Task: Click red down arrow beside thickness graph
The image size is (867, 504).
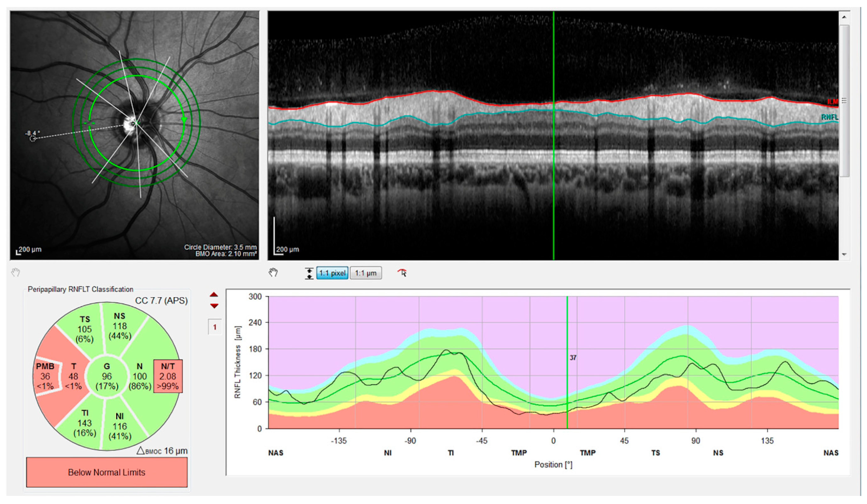Action: (214, 306)
